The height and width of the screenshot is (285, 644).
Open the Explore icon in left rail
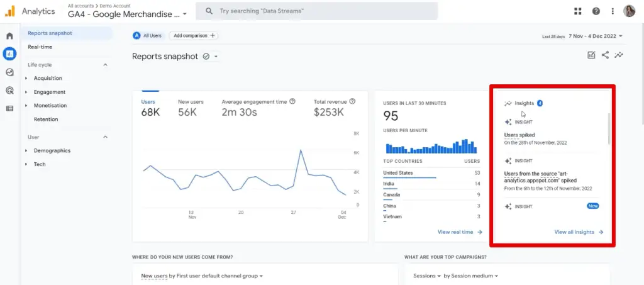[9, 72]
